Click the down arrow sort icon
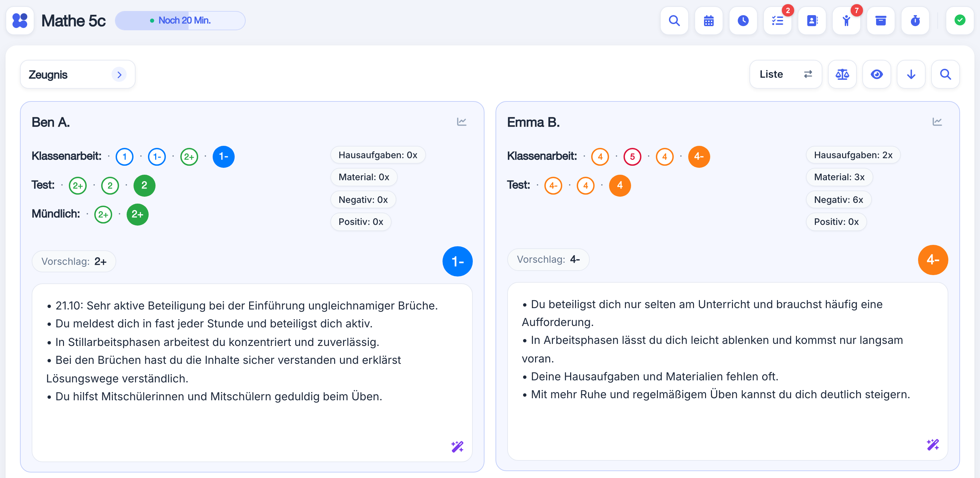The height and width of the screenshot is (478, 980). pyautogui.click(x=911, y=74)
